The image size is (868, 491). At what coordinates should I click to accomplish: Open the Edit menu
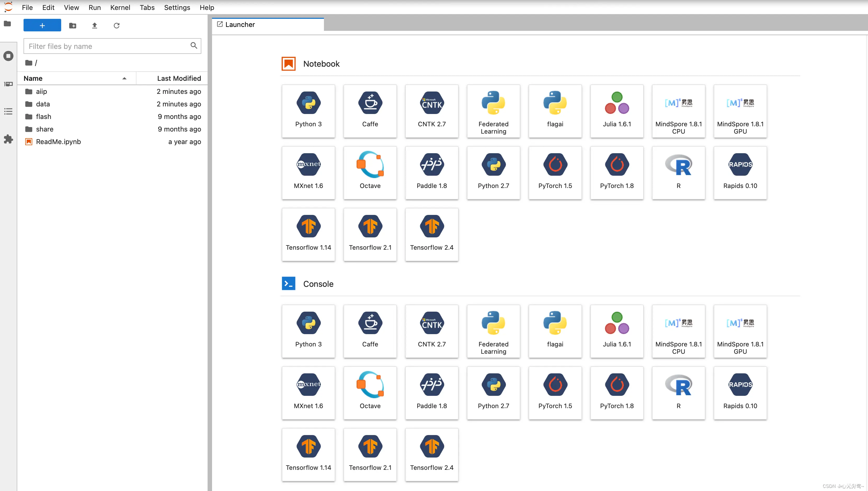pyautogui.click(x=48, y=7)
